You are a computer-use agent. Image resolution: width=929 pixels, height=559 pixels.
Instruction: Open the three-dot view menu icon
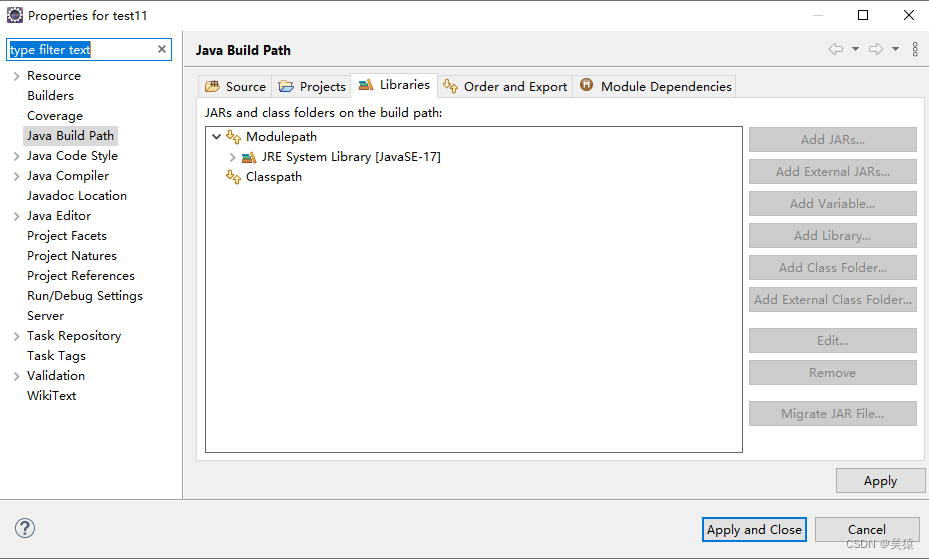coord(915,49)
